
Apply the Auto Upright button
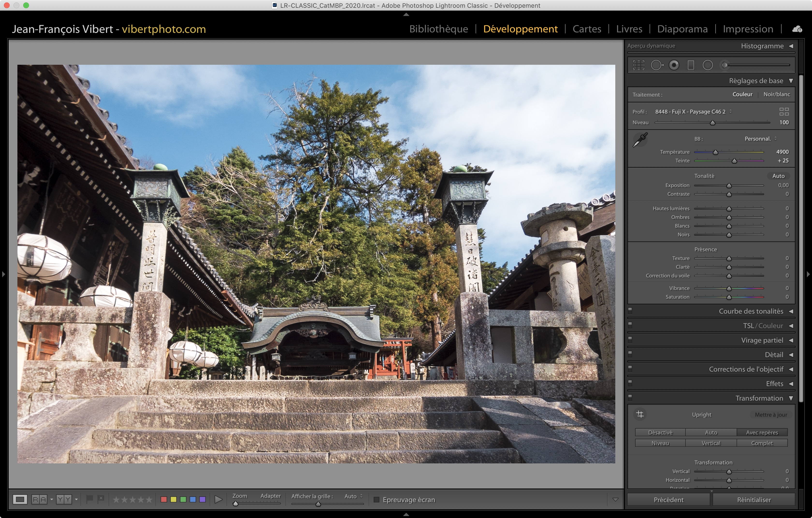711,432
